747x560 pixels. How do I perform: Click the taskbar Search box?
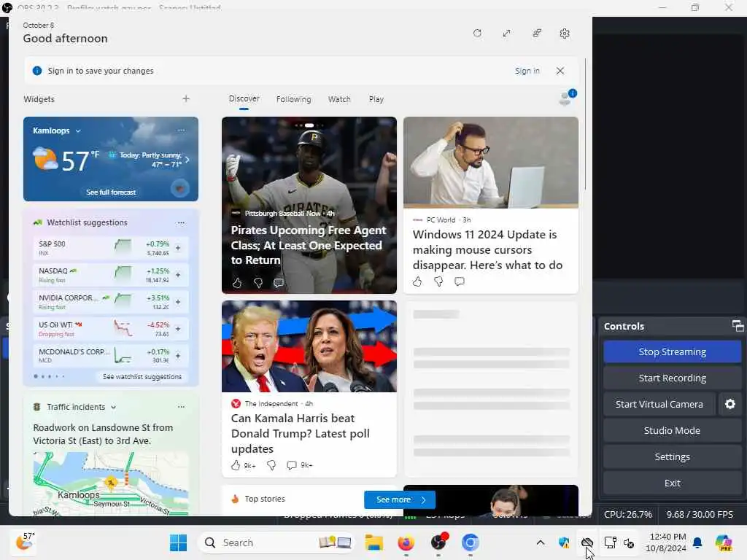(276, 542)
